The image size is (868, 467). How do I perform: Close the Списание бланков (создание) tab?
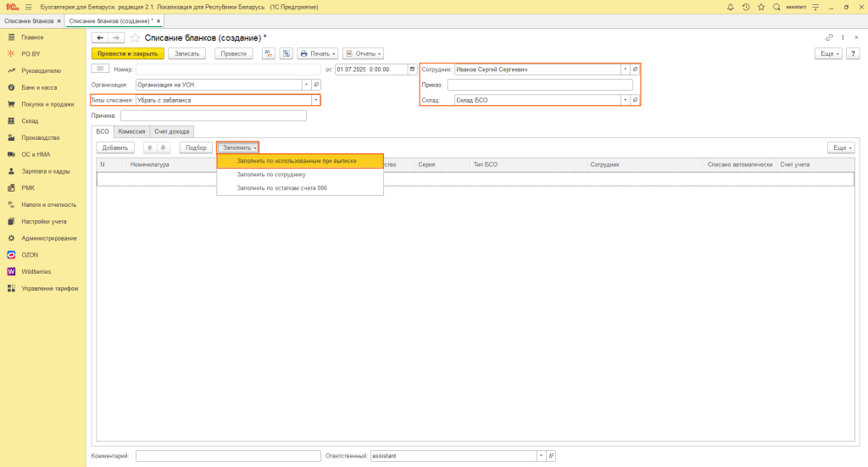(159, 21)
